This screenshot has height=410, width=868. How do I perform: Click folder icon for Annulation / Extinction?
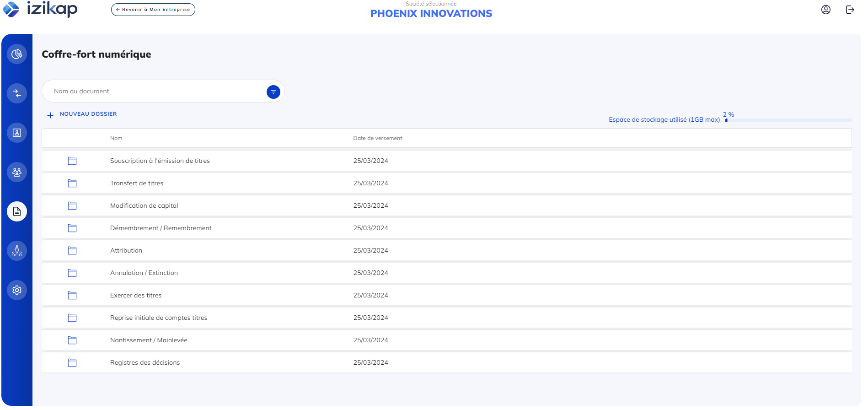tap(72, 273)
